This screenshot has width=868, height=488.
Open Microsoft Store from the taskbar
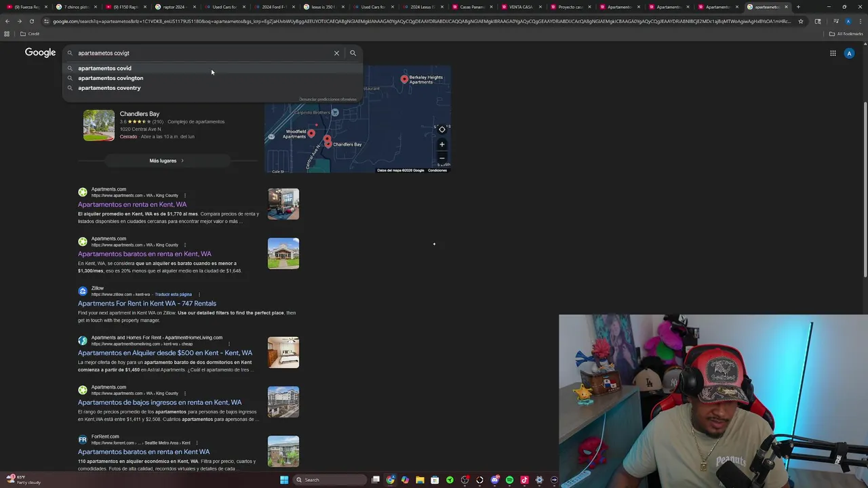435,480
